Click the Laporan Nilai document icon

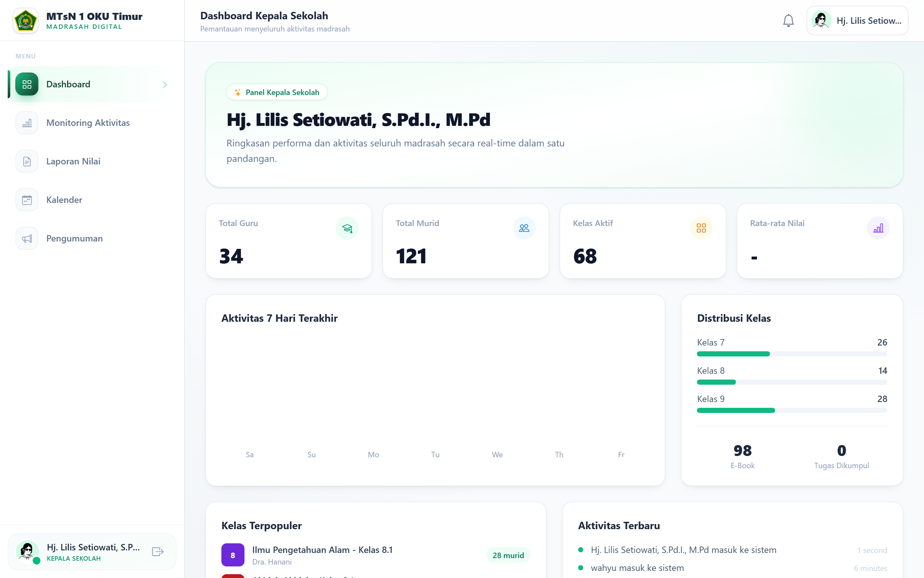(27, 161)
